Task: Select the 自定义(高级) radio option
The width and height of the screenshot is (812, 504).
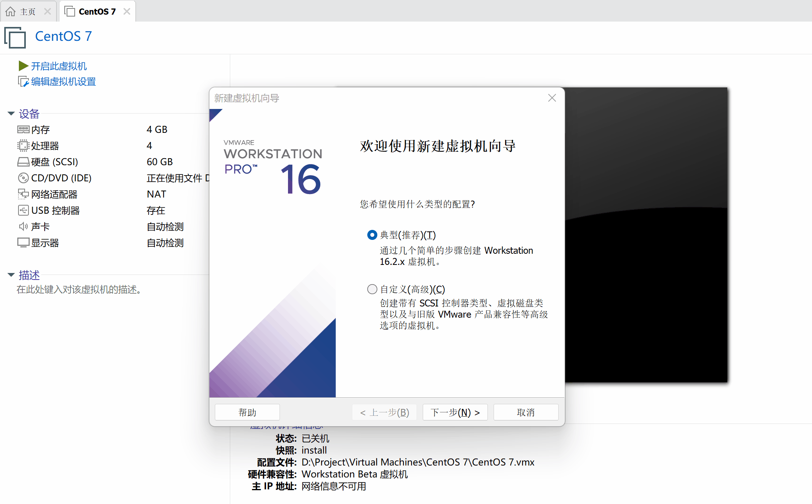Action: pos(372,289)
